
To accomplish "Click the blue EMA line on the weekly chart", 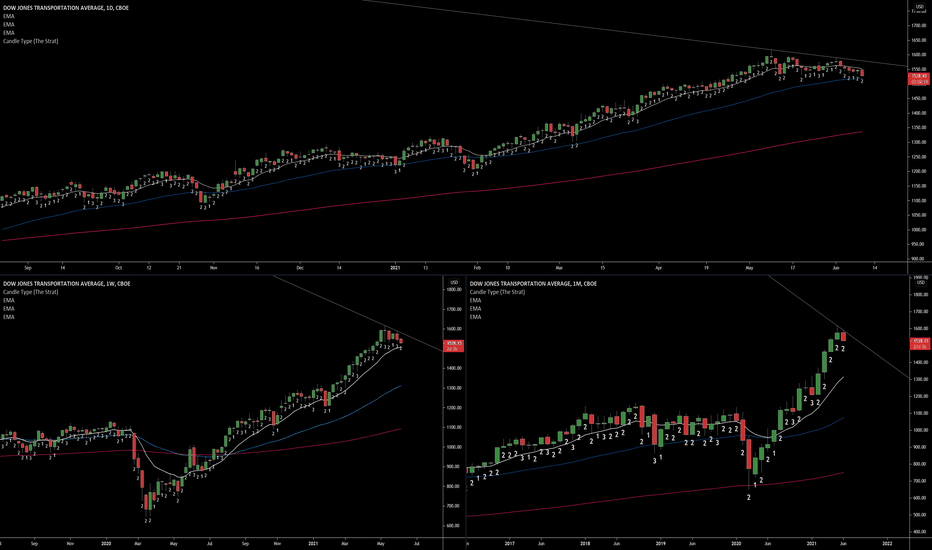I will coord(333,419).
